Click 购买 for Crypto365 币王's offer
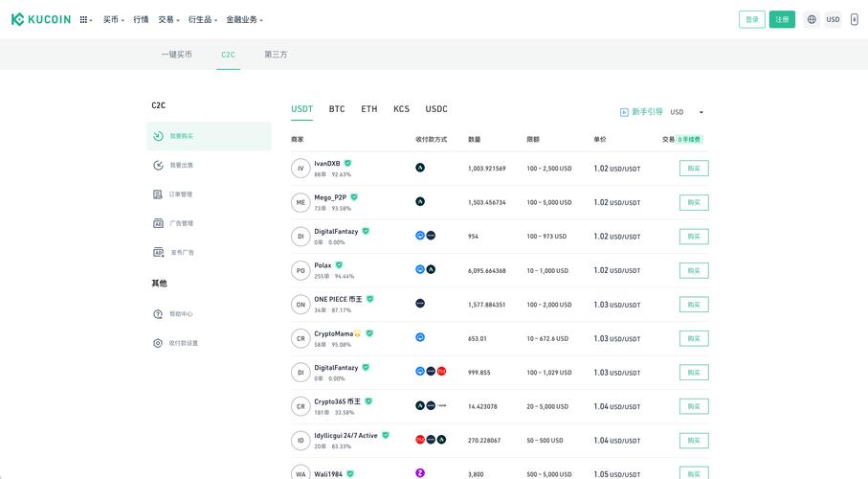Viewport: 868px width, 479px height. (694, 406)
